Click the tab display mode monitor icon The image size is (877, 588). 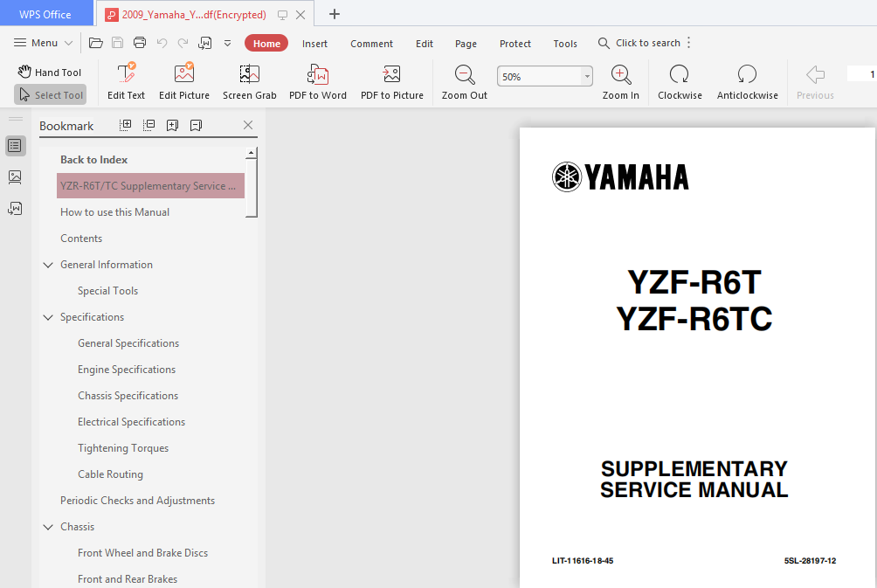pos(282,15)
